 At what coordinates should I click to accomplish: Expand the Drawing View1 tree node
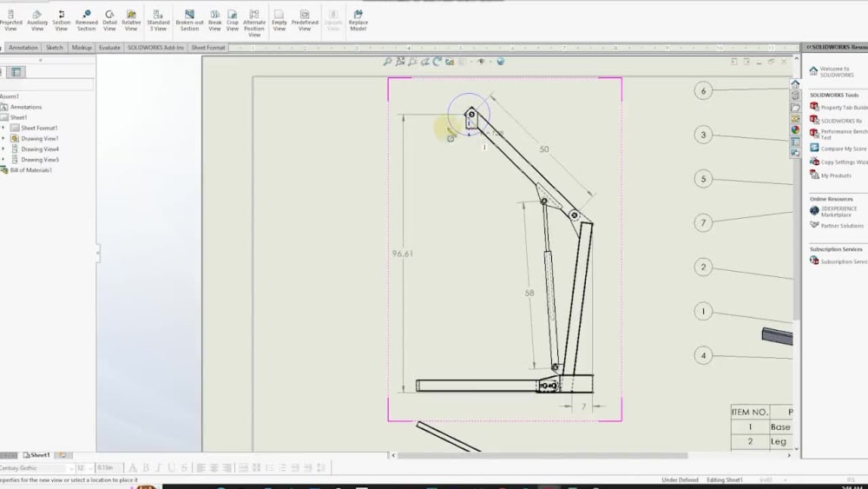[x=3, y=138]
